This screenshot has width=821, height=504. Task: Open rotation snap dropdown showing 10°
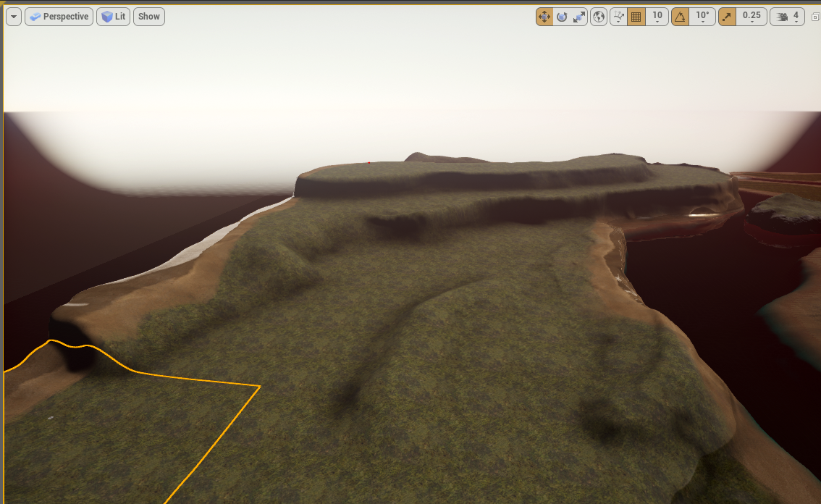click(x=702, y=17)
